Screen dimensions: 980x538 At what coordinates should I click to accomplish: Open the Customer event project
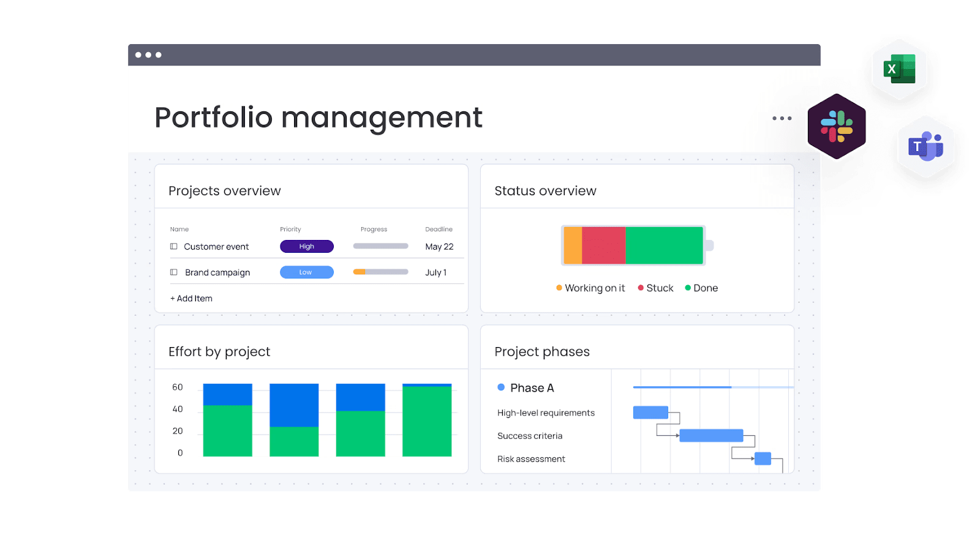pyautogui.click(x=216, y=247)
